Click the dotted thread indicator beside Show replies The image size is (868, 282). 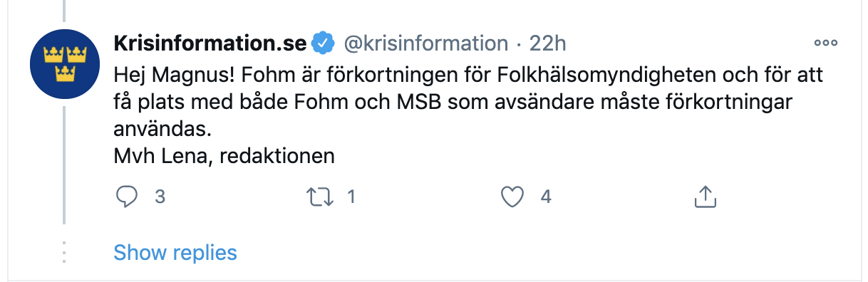click(x=64, y=252)
